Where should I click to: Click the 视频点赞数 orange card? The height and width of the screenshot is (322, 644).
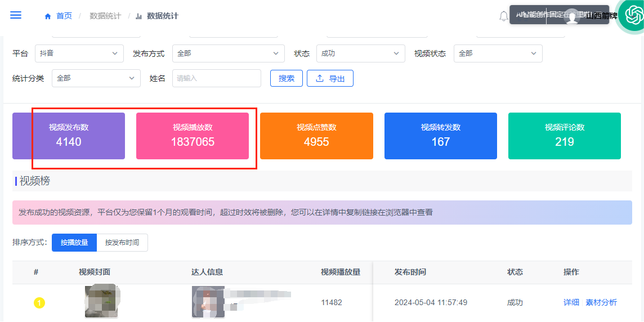point(317,136)
